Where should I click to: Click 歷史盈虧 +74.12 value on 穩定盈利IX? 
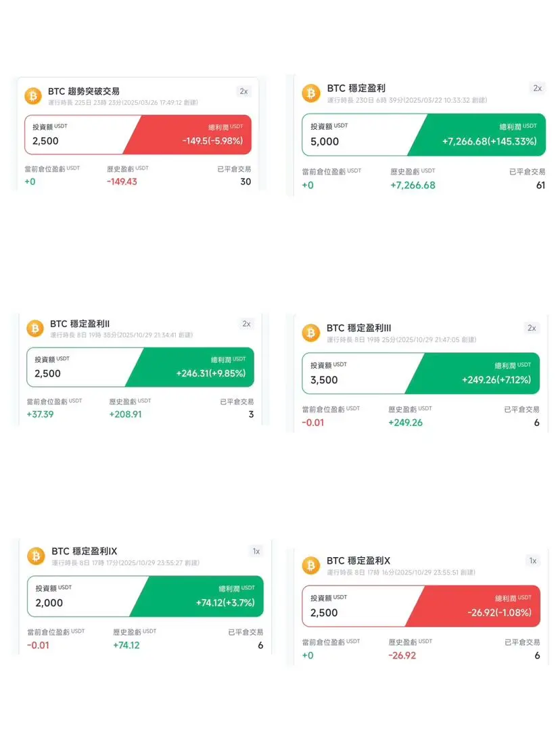[126, 645]
